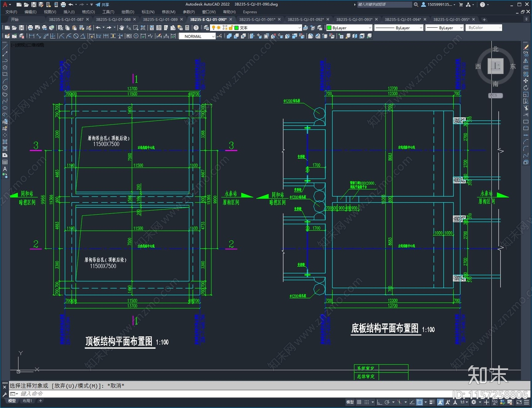532x408 pixels.
Task: Select Multiline Text tool A icon
Action: tap(5, 169)
